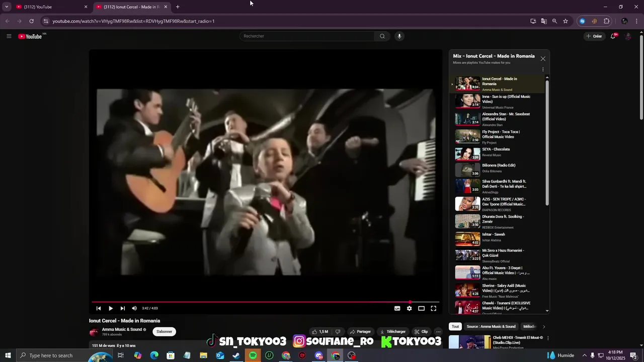The width and height of the screenshot is (644, 362).
Task: Create a Clip of the video
Action: [x=421, y=332]
